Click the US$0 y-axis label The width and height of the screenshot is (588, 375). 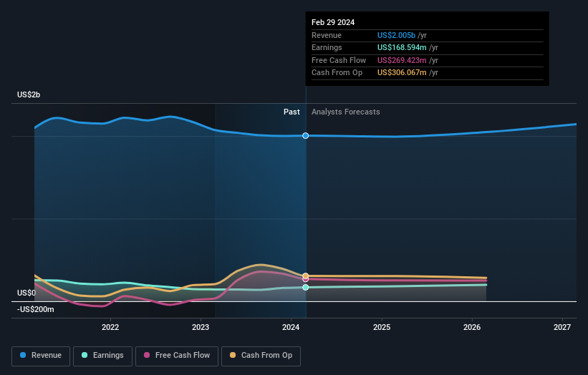pos(26,293)
